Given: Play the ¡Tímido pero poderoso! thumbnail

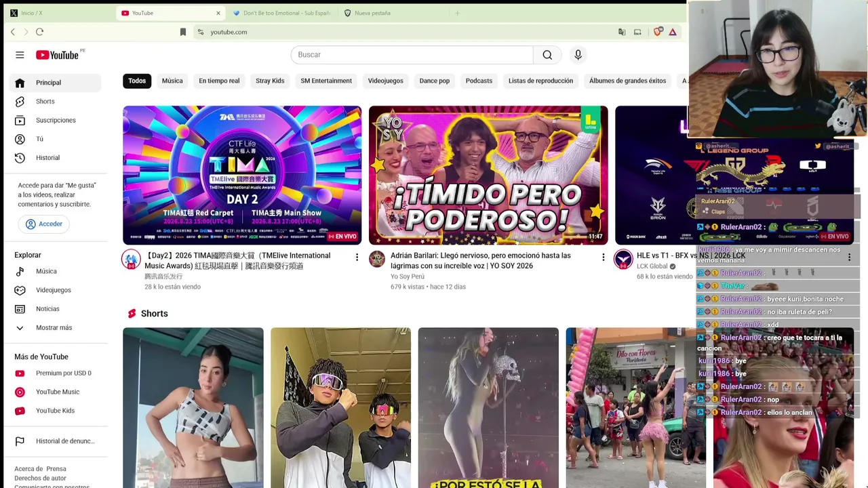Looking at the screenshot, I should tap(488, 175).
